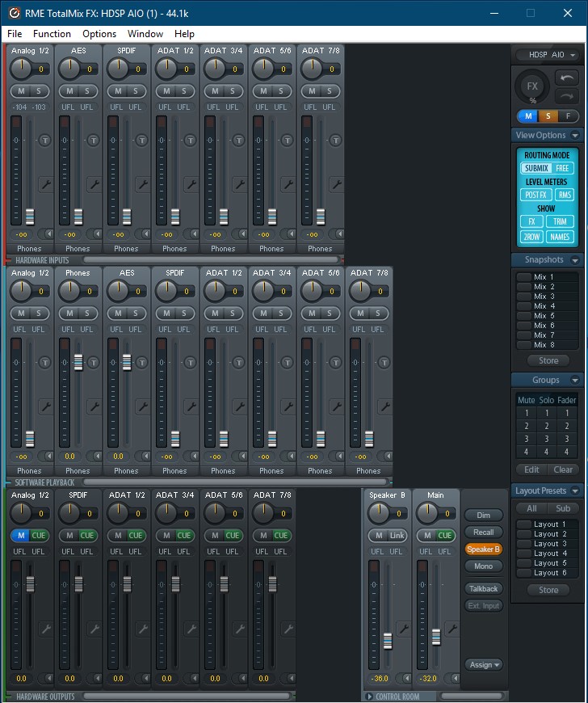Click Trim T icon on hardware input Analog 1/2
This screenshot has width=588, height=703.
(44, 141)
